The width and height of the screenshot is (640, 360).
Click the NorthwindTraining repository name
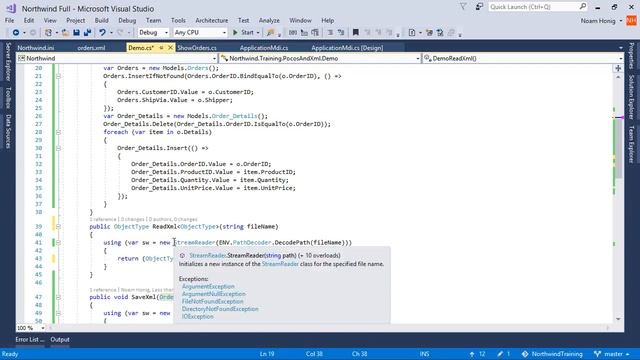(x=557, y=354)
